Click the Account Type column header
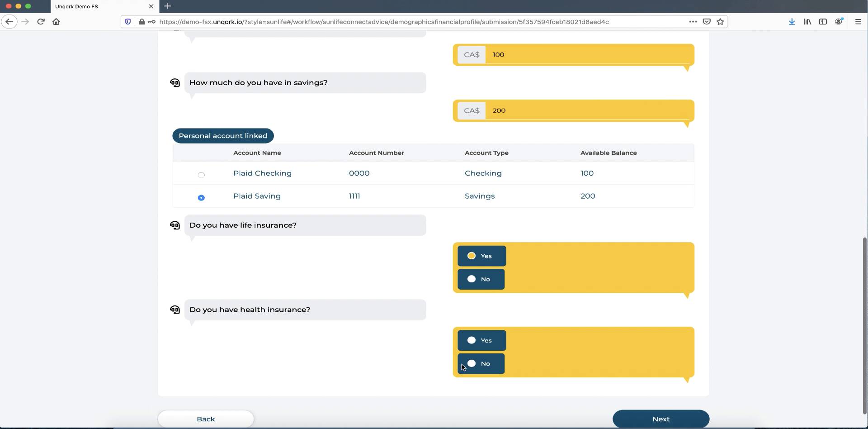Screen dimensions: 868x429 [x=486, y=153]
